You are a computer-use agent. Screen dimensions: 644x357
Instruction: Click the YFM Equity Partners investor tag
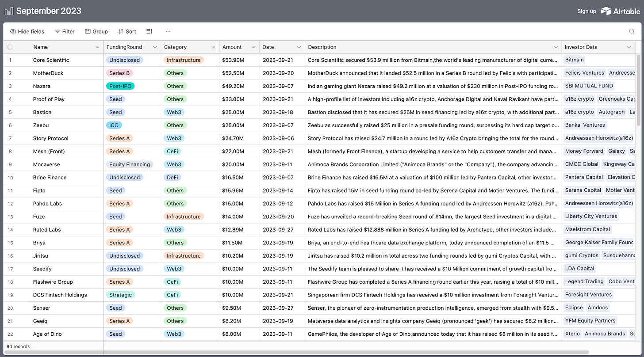click(590, 321)
